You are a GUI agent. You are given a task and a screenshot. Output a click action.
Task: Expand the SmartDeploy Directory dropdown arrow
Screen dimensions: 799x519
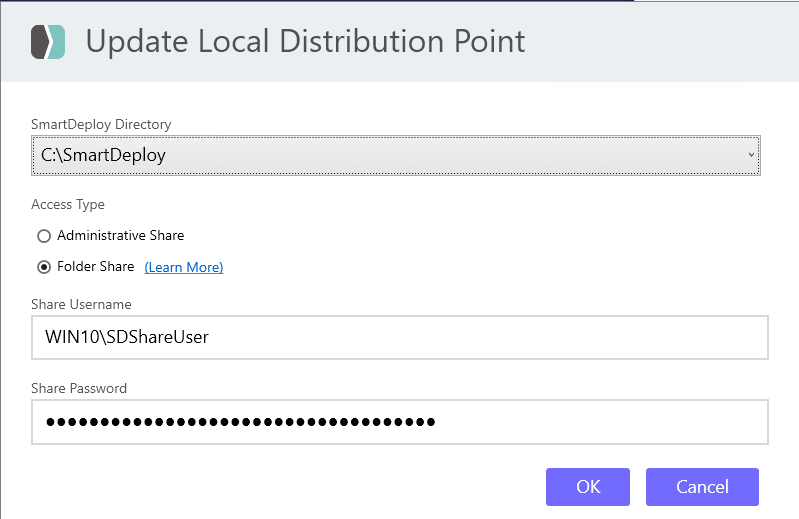coord(751,155)
